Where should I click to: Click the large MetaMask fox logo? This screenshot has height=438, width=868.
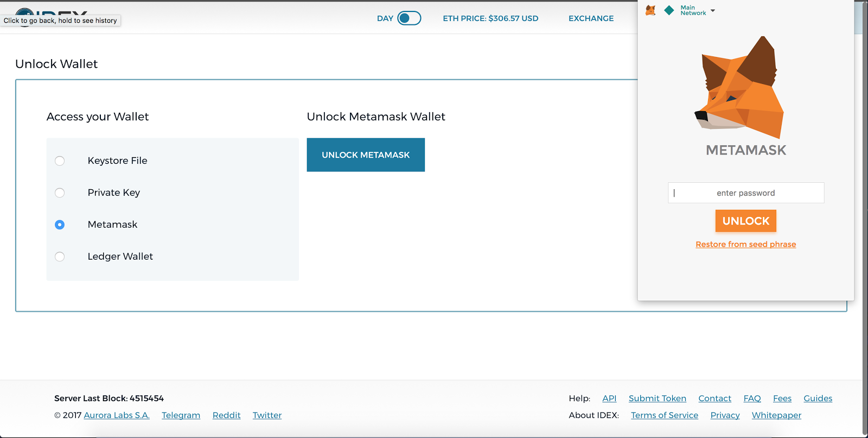coord(739,87)
